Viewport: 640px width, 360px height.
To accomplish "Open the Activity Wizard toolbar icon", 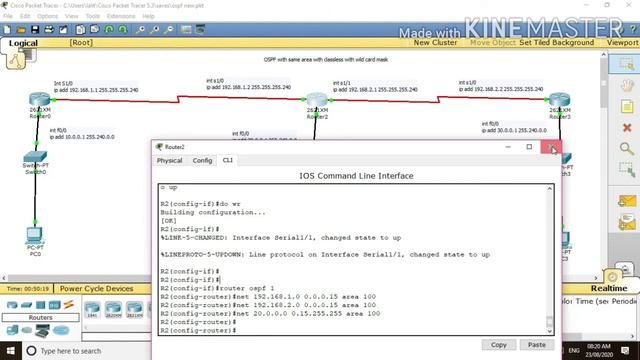I will pyautogui.click(x=63, y=29).
